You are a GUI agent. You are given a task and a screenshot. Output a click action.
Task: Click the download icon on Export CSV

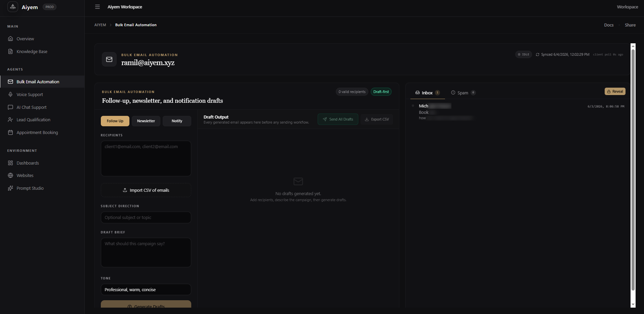coord(367,119)
